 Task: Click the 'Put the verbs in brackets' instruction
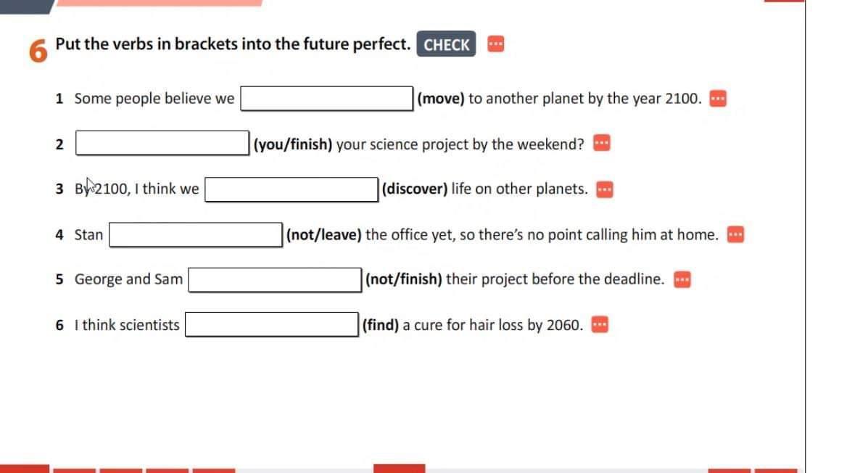point(233,44)
